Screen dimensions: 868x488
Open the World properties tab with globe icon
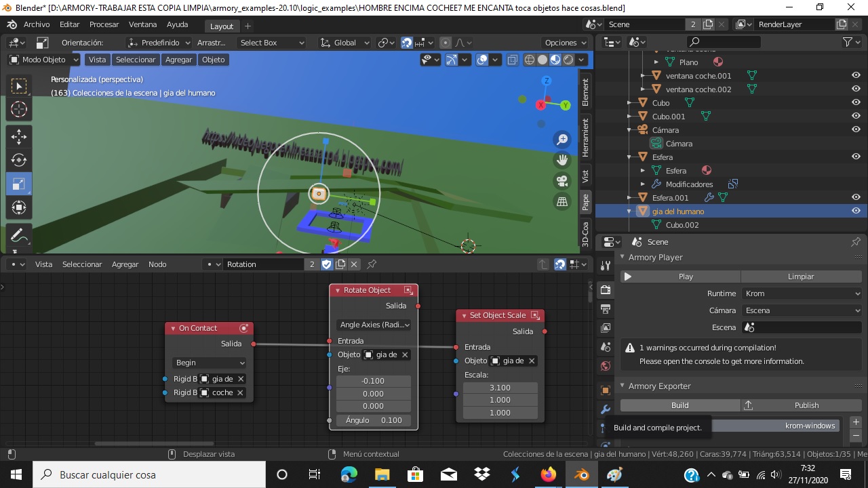tap(606, 366)
